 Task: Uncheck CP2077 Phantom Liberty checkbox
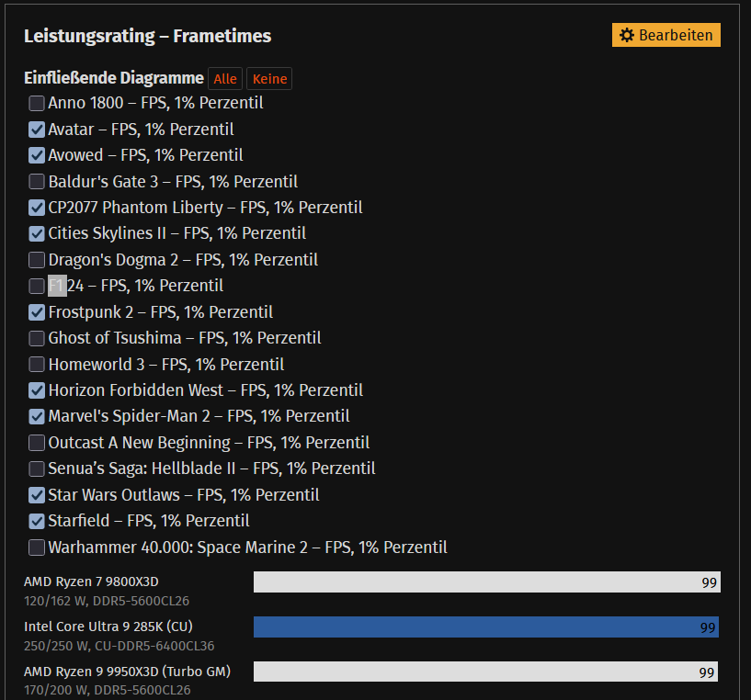point(37,208)
